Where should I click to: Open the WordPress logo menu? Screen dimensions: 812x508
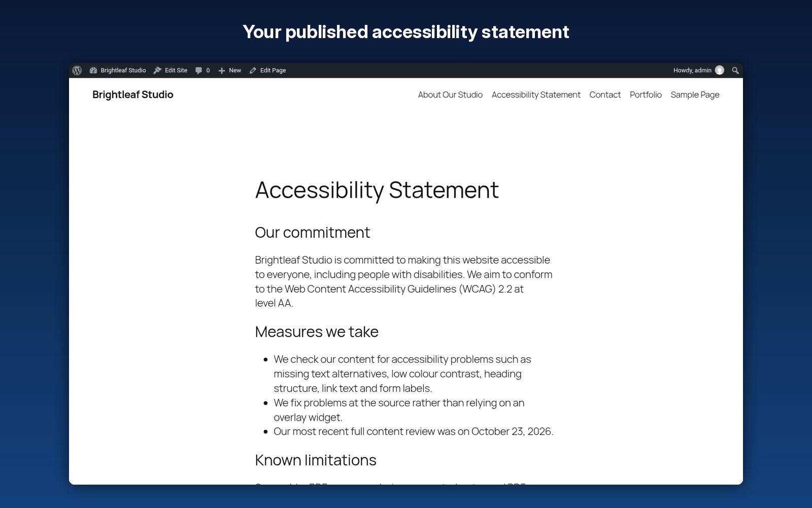pyautogui.click(x=77, y=71)
